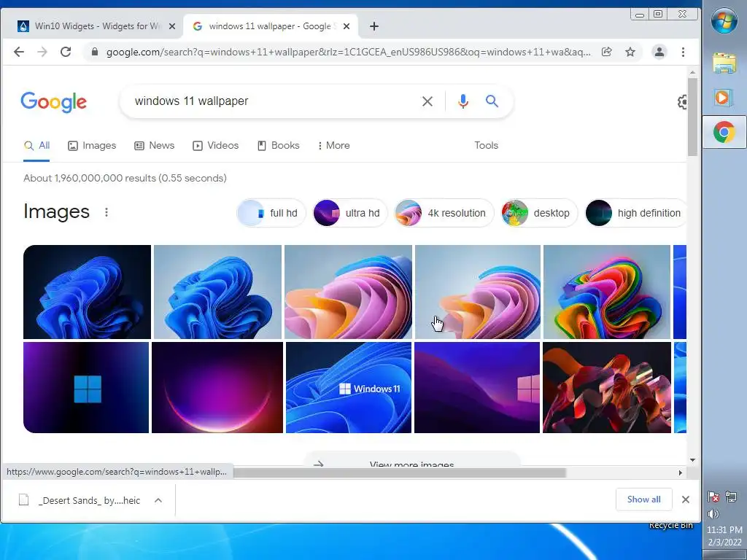This screenshot has height=560, width=747.
Task: Open the glowing purple crescent wallpaper thumbnail
Action: [217, 387]
